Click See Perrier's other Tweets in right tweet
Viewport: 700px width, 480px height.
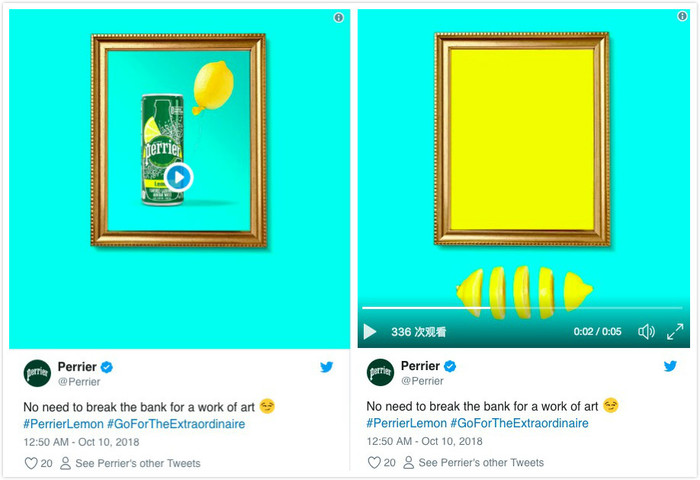pos(481,462)
